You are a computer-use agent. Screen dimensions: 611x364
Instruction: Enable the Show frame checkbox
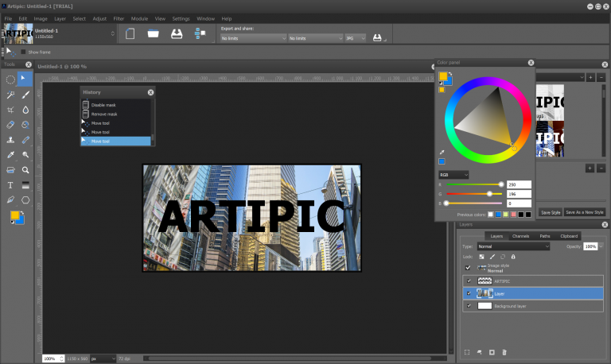23,52
